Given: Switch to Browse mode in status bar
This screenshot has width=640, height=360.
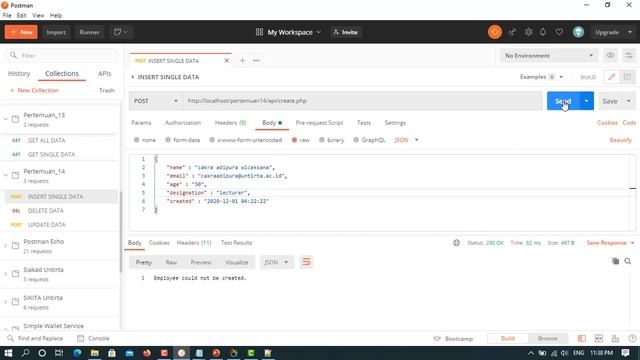Looking at the screenshot, I should coord(547,338).
